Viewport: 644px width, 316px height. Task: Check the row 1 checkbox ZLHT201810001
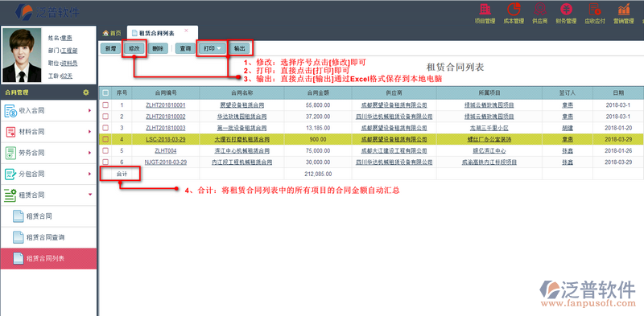[x=105, y=105]
